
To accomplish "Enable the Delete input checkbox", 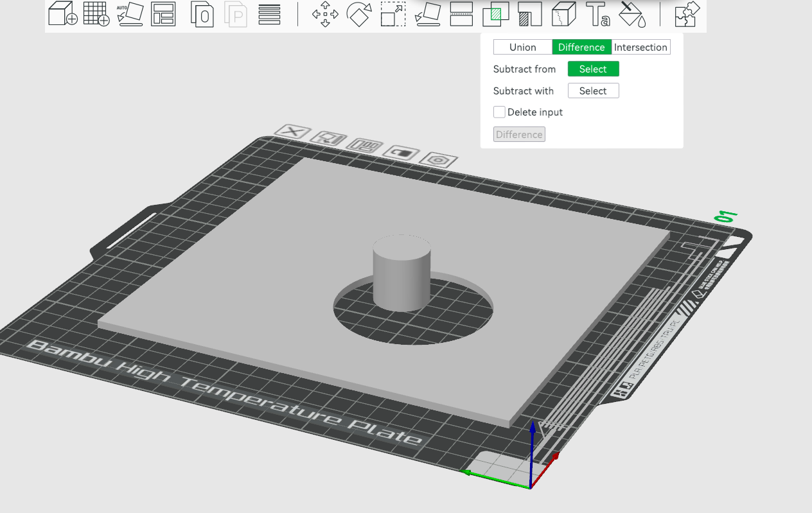I will click(499, 112).
